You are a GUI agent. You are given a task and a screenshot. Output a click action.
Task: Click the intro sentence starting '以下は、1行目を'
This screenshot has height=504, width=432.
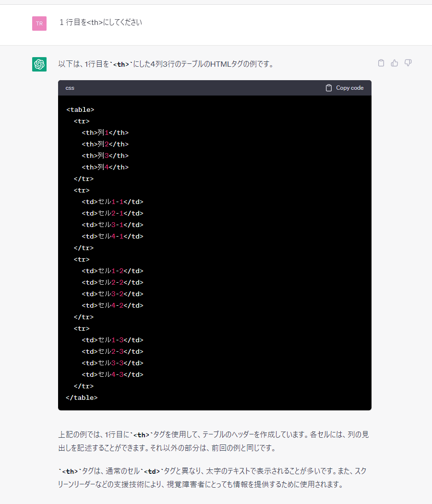coord(166,64)
